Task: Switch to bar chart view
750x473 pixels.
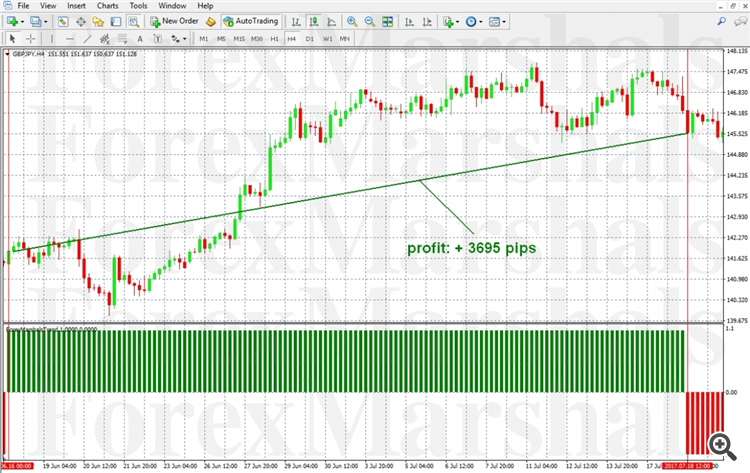Action: pos(296,22)
